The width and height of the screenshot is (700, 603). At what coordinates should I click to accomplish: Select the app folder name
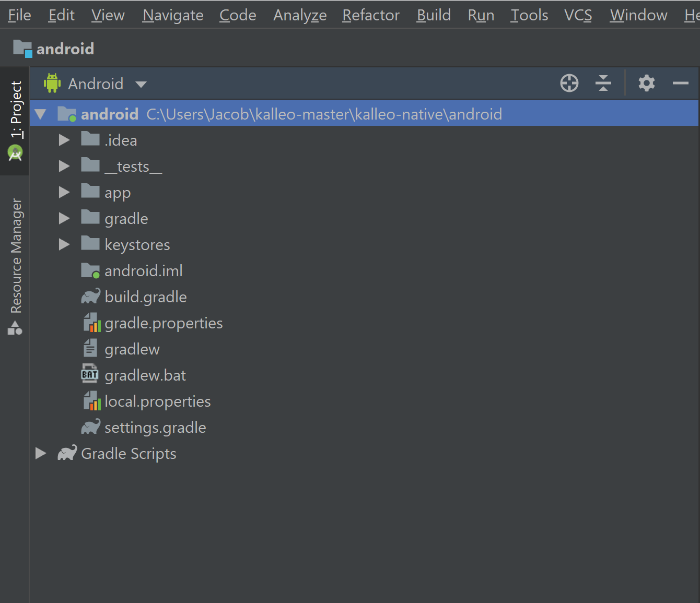click(118, 192)
